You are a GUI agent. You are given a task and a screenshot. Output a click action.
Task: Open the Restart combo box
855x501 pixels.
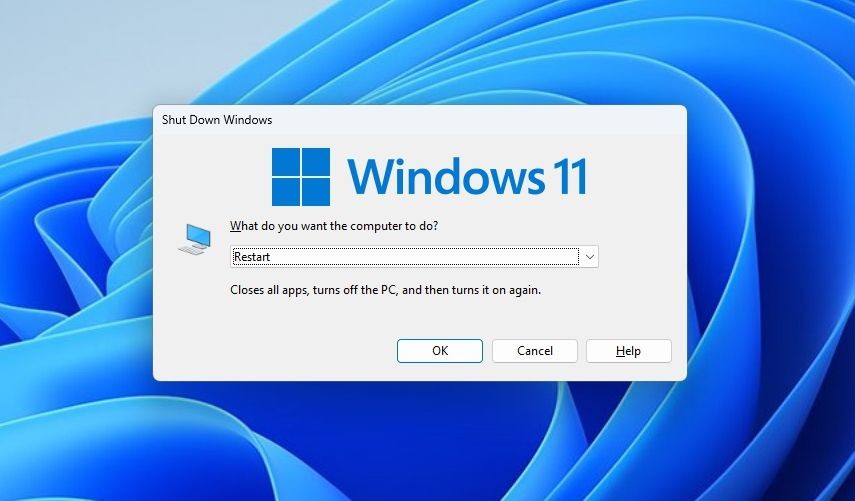[414, 257]
